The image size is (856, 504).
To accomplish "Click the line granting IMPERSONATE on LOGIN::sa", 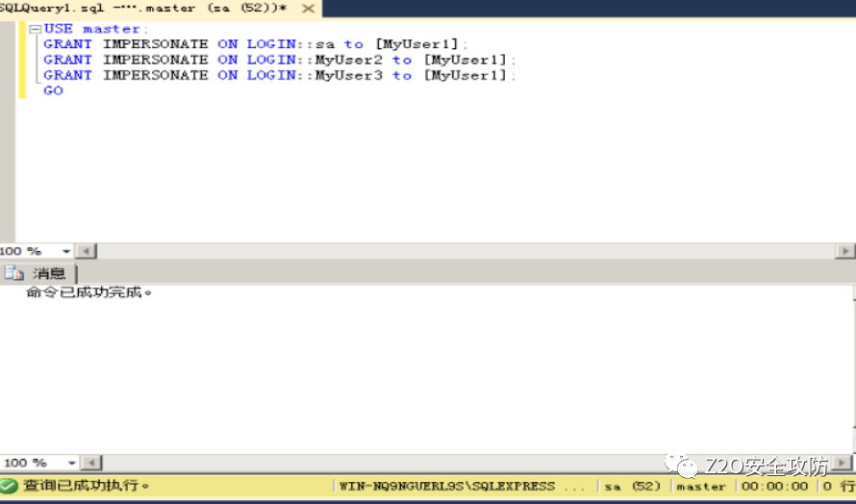I will pyautogui.click(x=256, y=44).
